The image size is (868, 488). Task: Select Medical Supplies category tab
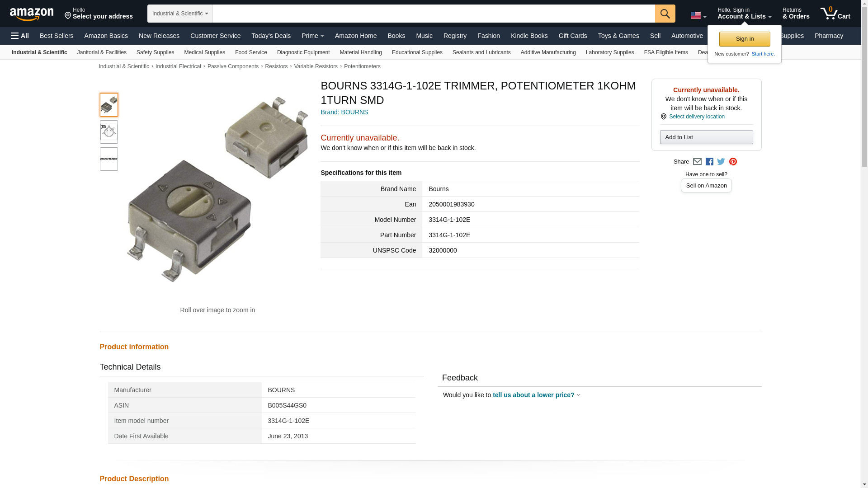(x=204, y=52)
